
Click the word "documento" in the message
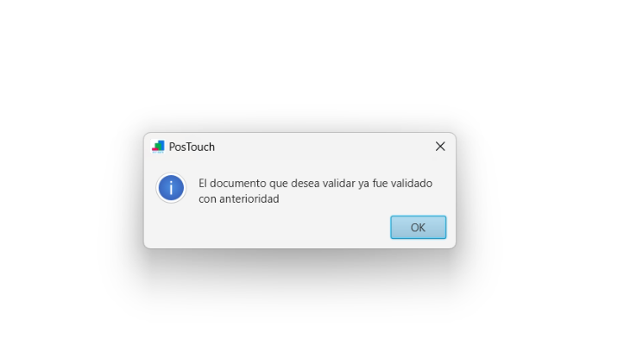[x=238, y=184]
